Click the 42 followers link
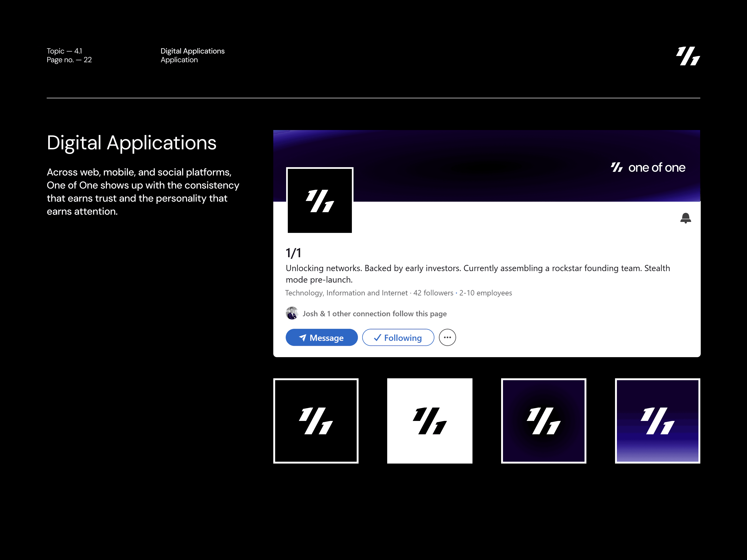Screen dimensions: 747x560 point(433,293)
